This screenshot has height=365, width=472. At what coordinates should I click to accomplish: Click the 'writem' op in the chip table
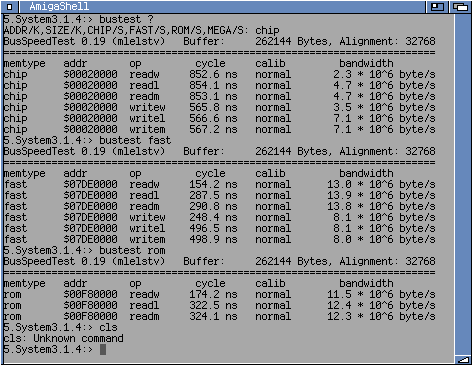tap(147, 129)
